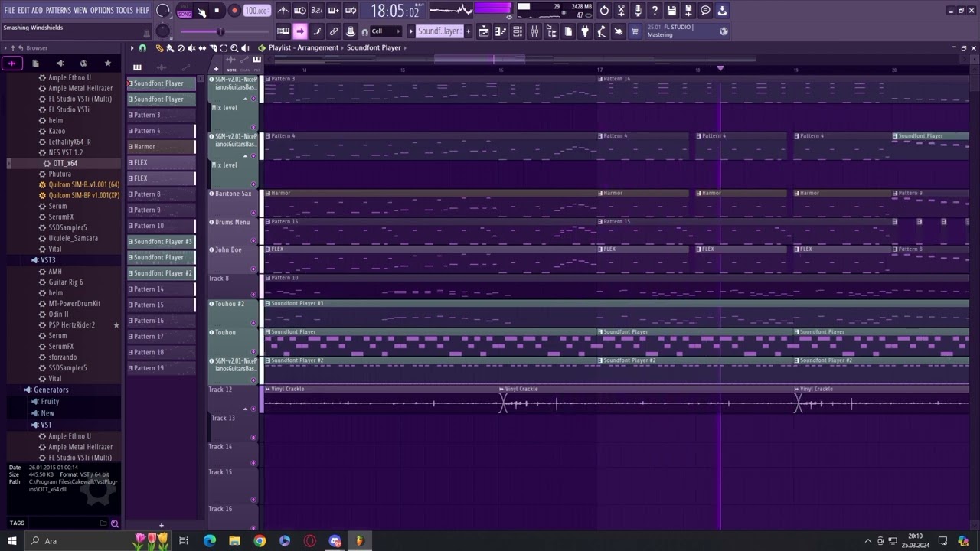The height and width of the screenshot is (551, 980).
Task: Toggle the metronome icon
Action: [283, 11]
